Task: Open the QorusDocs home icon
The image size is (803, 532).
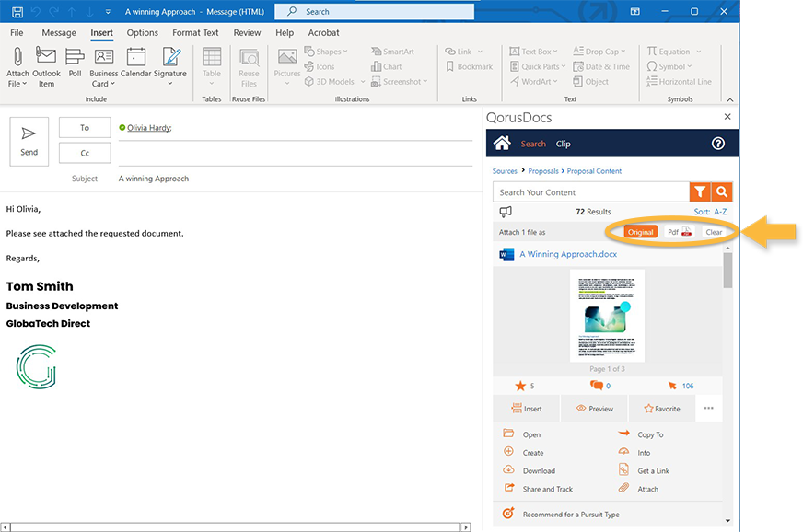Action: pos(502,144)
